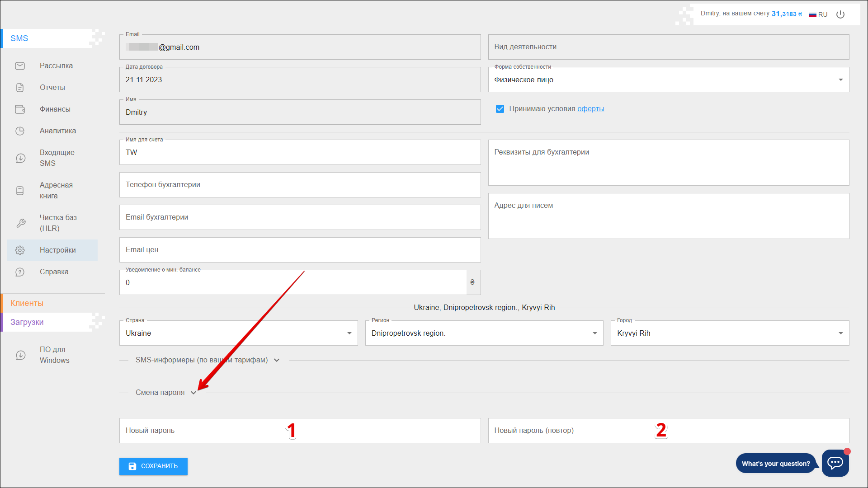Click the Адресная книга book icon
Screen dimensions: 868x488
coord(20,191)
